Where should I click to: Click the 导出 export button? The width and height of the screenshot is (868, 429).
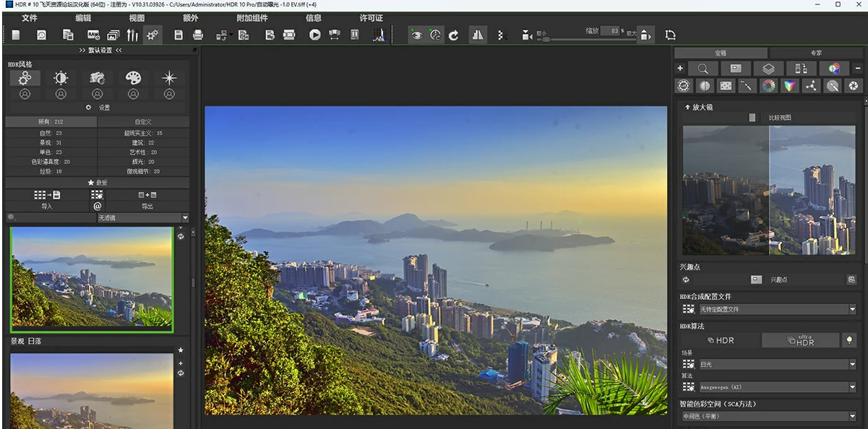pos(147,207)
